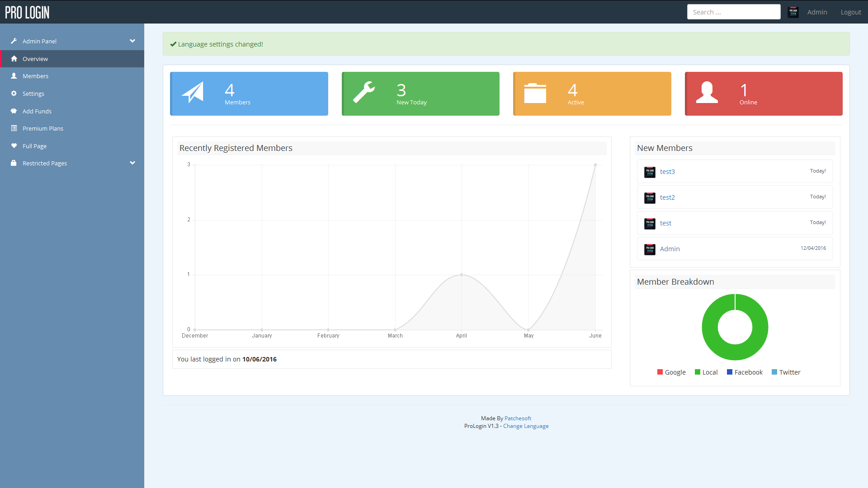The width and height of the screenshot is (868, 488).
Task: Click the wrench icon on New Today card
Action: [x=364, y=93]
